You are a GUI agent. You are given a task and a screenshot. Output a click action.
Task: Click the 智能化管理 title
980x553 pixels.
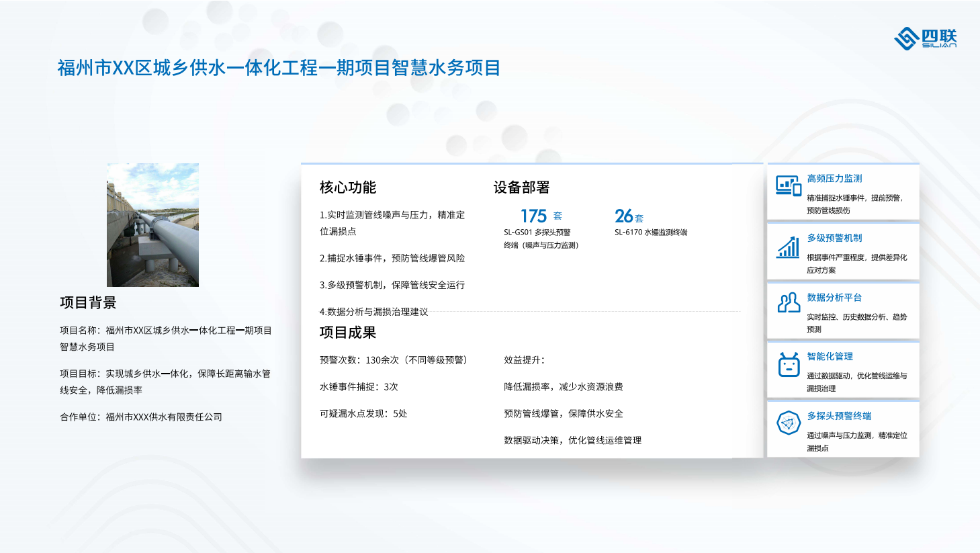[830, 357]
